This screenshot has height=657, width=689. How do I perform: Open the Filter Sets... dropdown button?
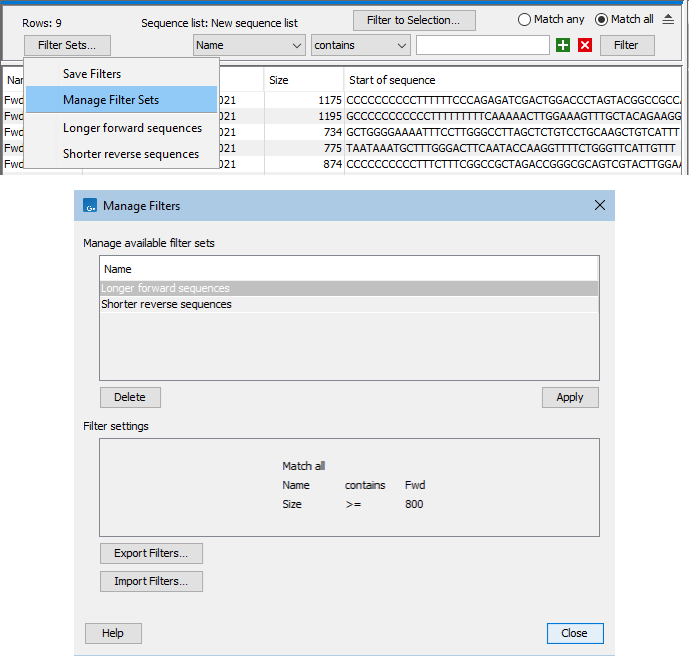click(x=67, y=45)
